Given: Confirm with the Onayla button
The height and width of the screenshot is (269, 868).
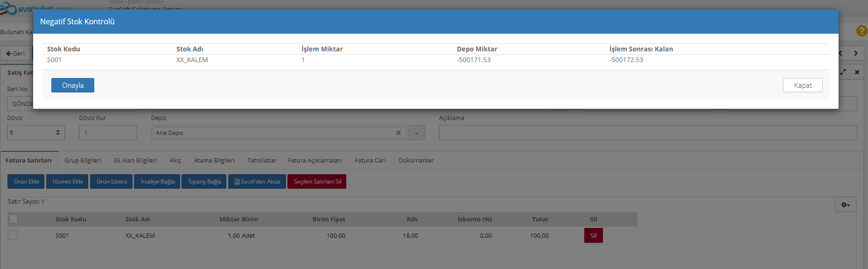Looking at the screenshot, I should point(73,85).
